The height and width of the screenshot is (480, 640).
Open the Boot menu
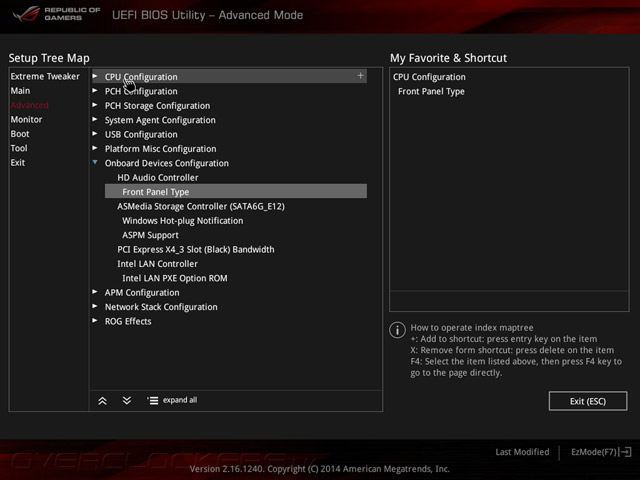click(x=20, y=134)
